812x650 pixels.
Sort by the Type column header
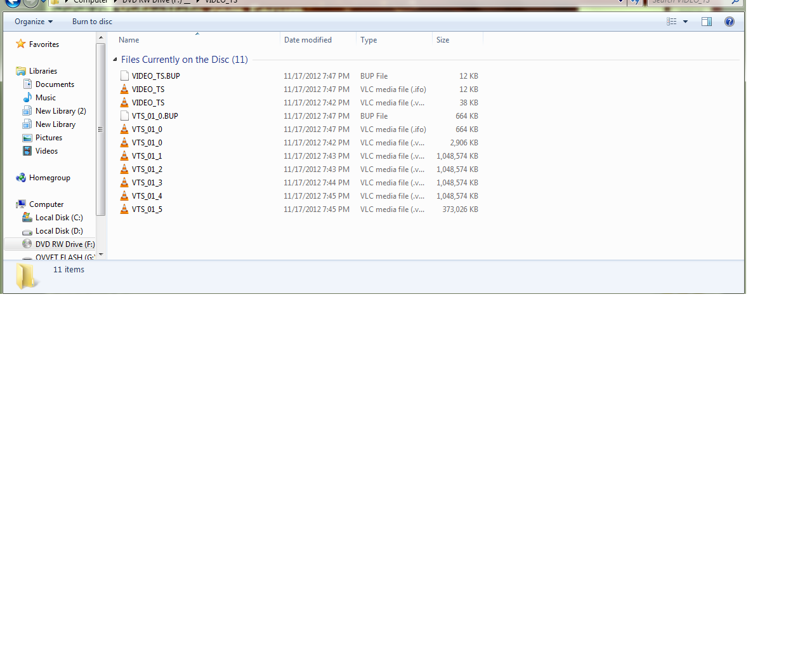tap(394, 40)
